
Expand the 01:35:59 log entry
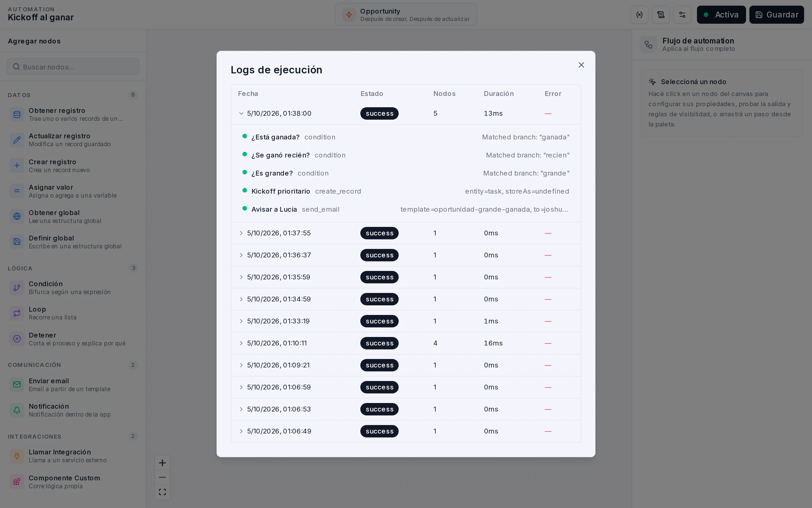coord(241,277)
